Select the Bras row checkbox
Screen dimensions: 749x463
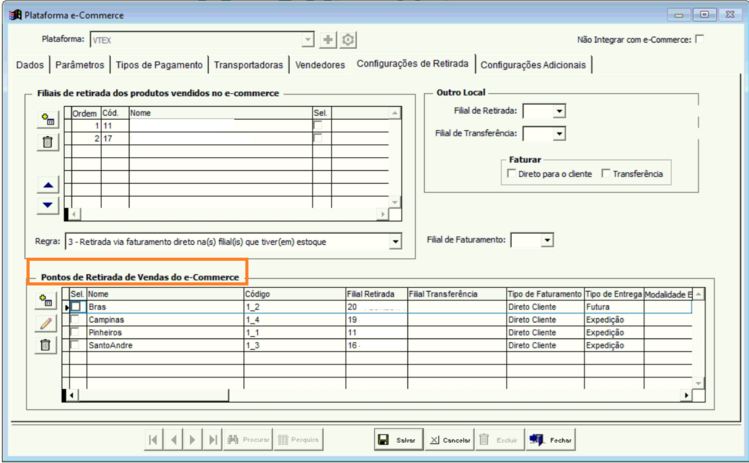click(x=76, y=307)
